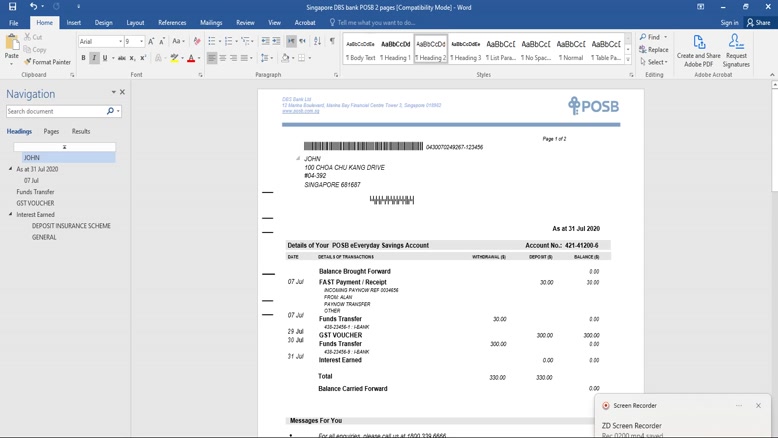Apply red font color
Image resolution: width=778 pixels, height=438 pixels.
point(191,58)
